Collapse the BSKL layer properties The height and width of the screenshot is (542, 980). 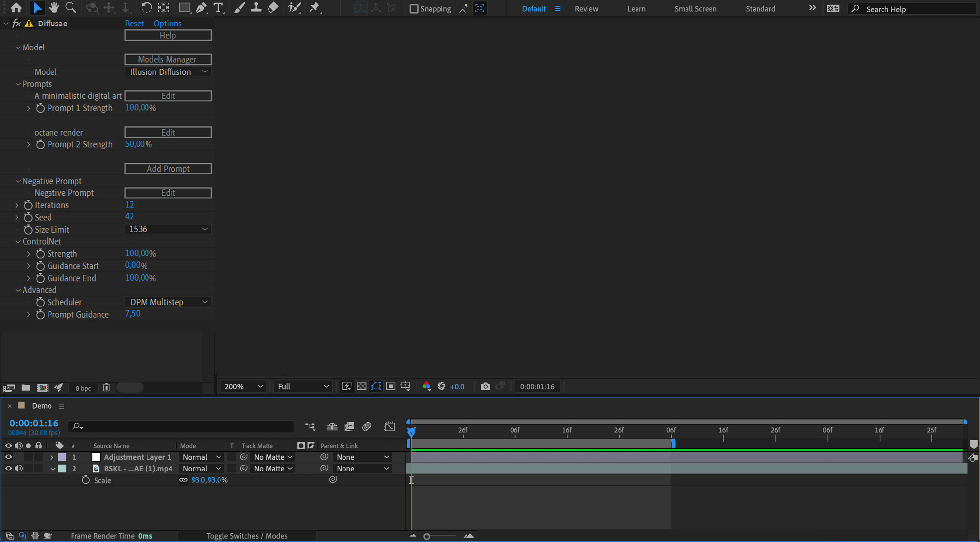(53, 469)
